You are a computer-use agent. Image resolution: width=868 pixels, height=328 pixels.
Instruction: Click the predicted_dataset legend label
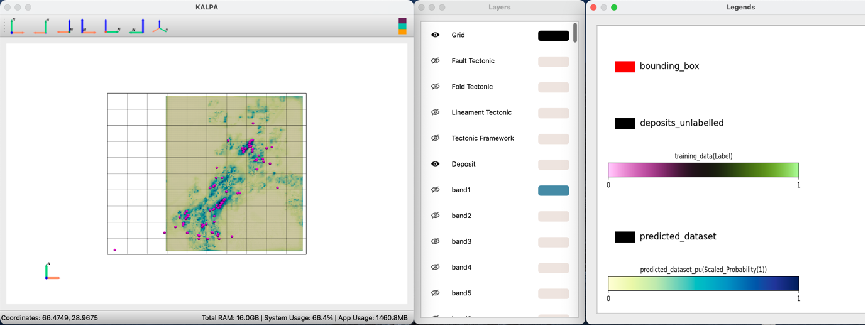click(679, 237)
